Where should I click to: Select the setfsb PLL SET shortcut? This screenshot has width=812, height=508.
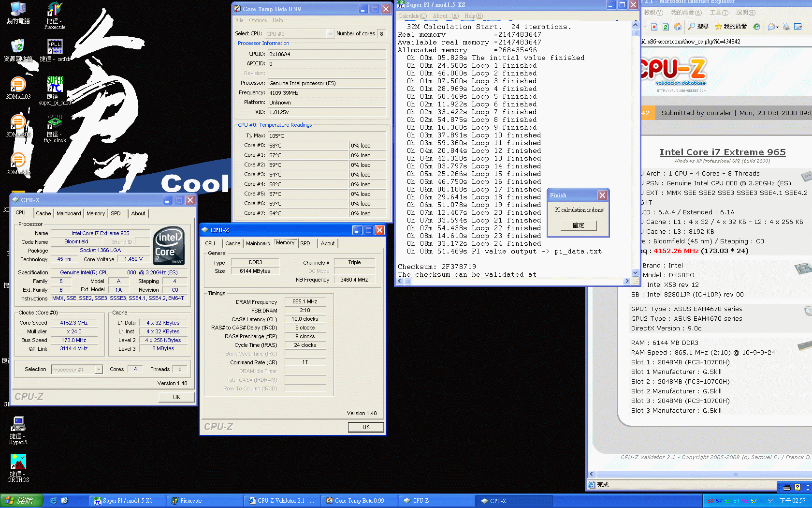(x=55, y=50)
